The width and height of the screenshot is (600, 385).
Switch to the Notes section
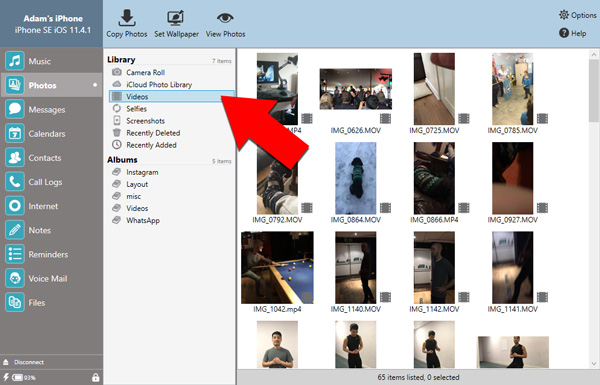click(51, 230)
